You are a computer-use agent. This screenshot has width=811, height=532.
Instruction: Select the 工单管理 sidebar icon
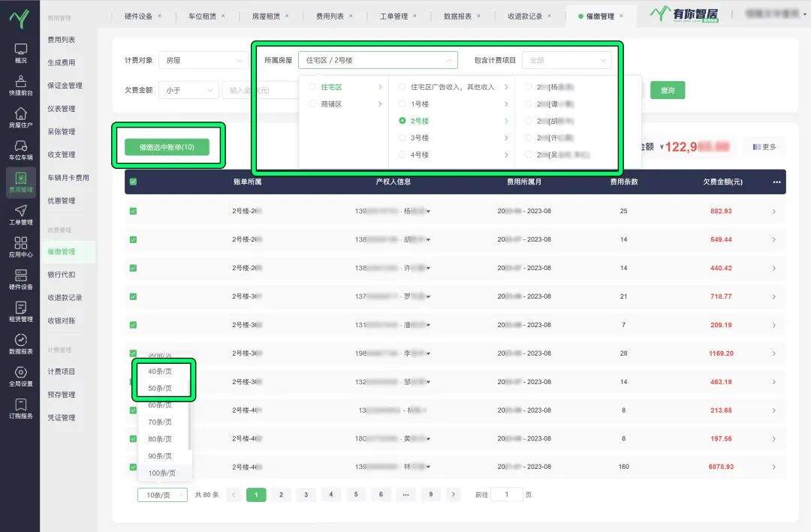click(x=20, y=215)
